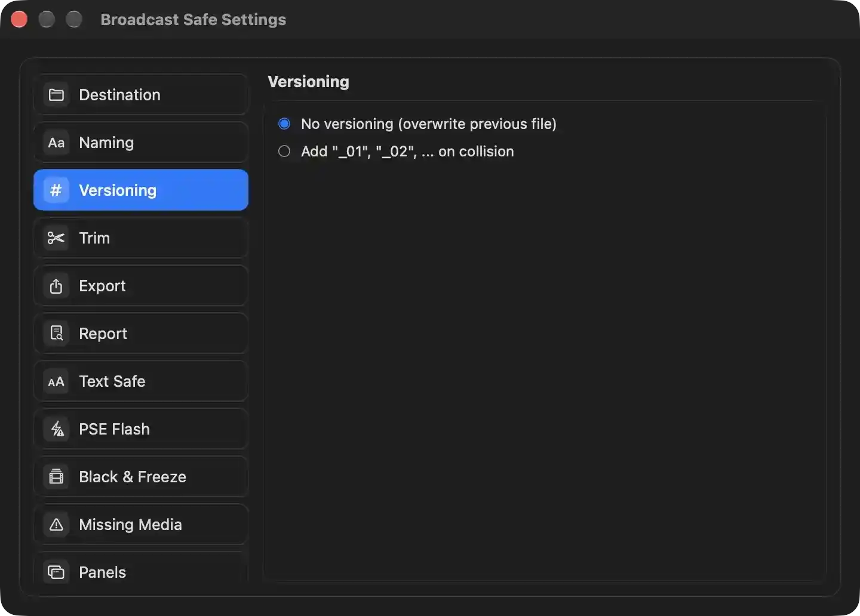Click the Panels stacked windows icon
The image size is (860, 616).
(56, 572)
